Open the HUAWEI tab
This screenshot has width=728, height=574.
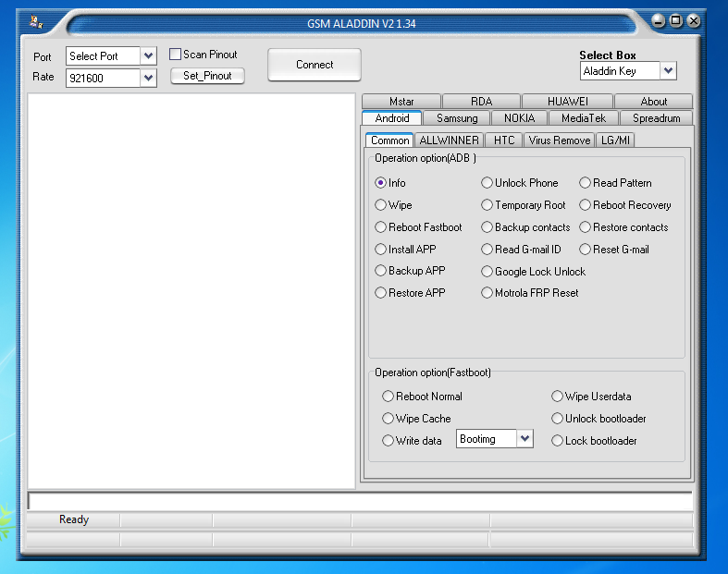click(x=567, y=101)
